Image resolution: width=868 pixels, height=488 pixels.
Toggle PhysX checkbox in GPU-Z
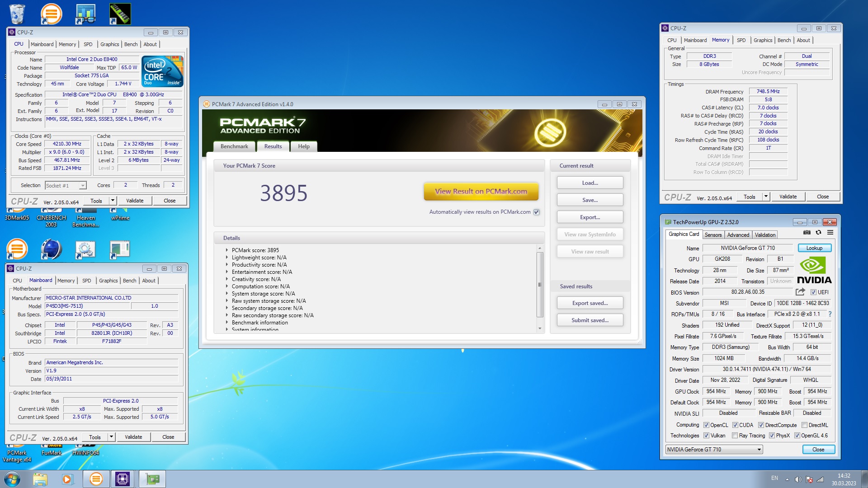click(772, 436)
